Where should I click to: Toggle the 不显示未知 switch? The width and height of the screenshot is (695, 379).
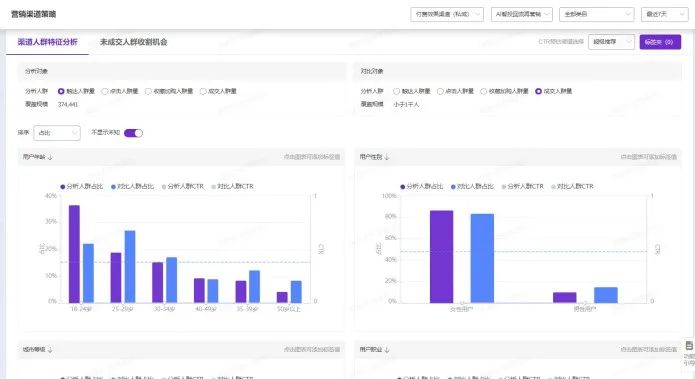pyautogui.click(x=133, y=133)
